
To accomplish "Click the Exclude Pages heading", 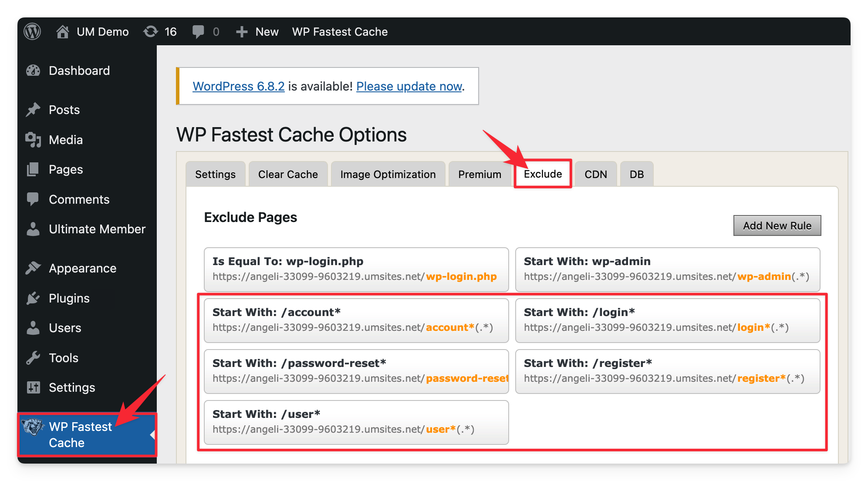I will 250,217.
